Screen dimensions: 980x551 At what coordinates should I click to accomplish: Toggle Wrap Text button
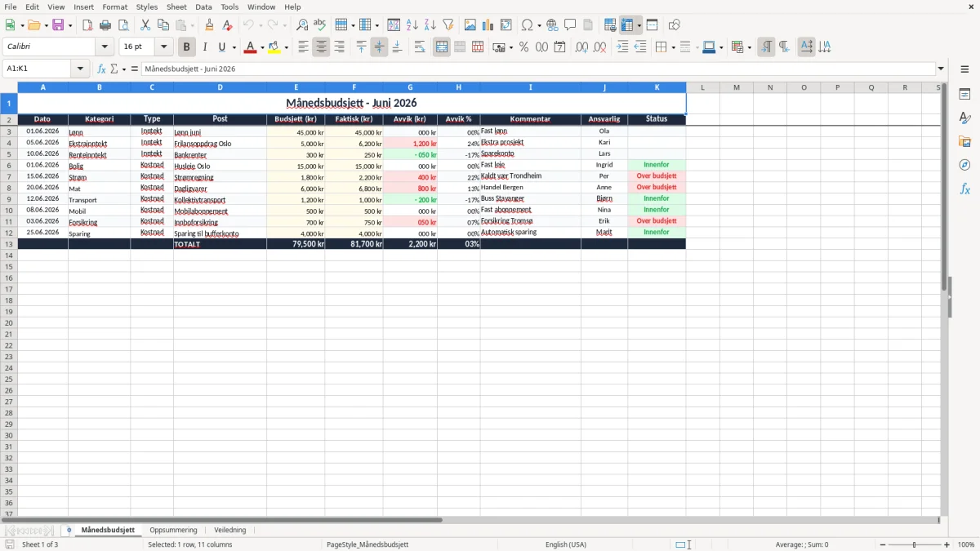click(420, 47)
